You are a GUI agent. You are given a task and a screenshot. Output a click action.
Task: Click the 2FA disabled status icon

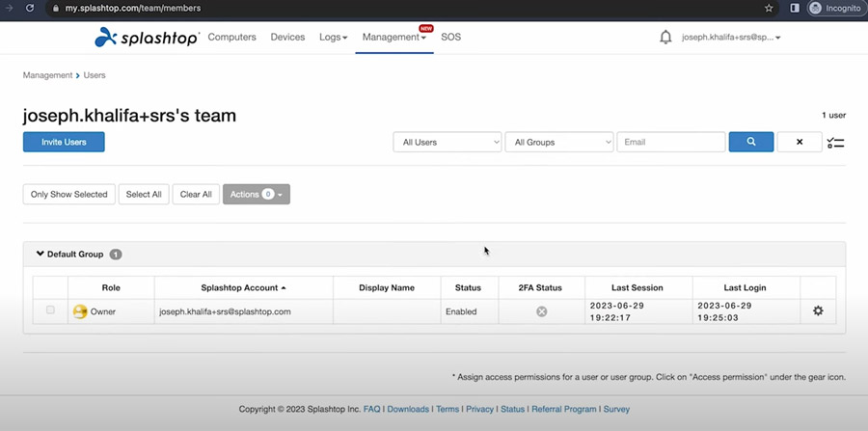pos(541,311)
